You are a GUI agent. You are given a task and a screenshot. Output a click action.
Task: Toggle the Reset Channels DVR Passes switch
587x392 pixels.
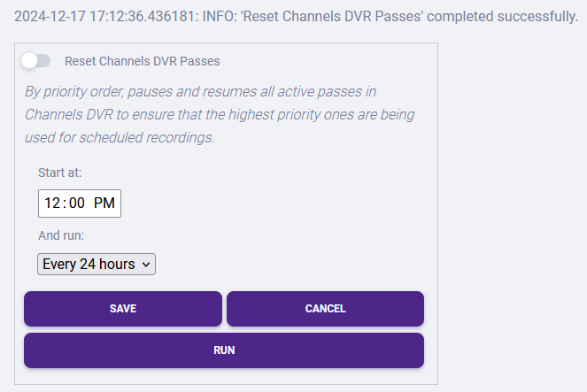[x=36, y=60]
